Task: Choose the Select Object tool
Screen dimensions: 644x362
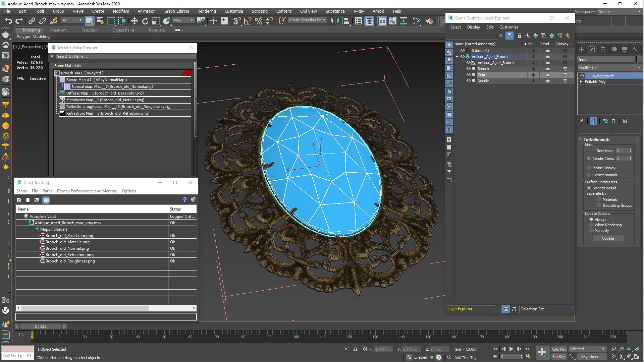Action: coord(89,21)
